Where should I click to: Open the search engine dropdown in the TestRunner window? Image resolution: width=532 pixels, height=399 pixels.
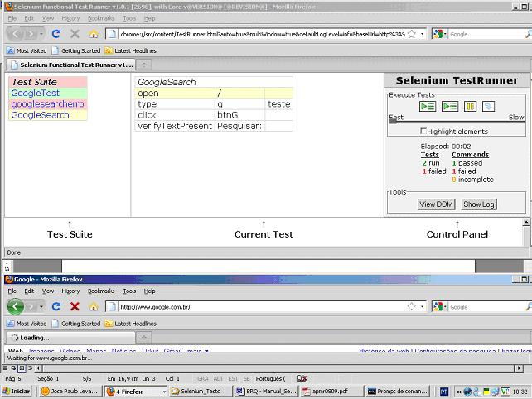coord(440,34)
